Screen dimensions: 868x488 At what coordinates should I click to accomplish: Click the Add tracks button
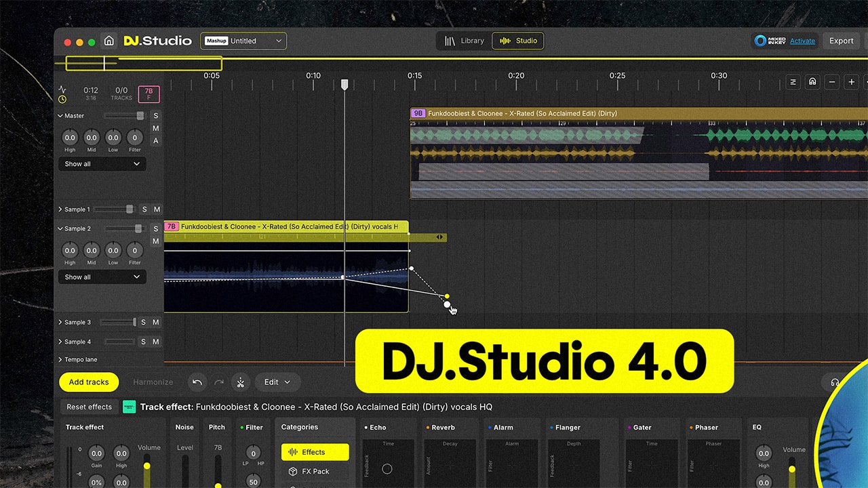coord(88,382)
